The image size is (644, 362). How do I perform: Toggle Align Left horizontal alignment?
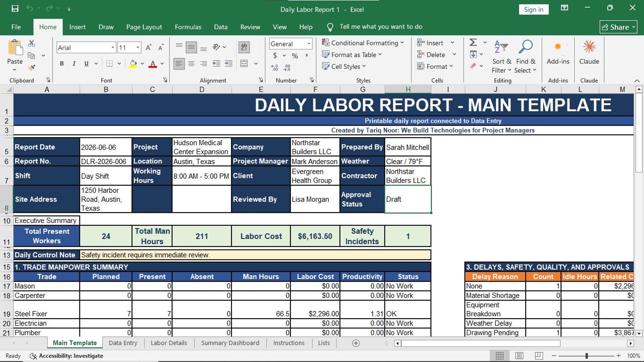coord(179,64)
